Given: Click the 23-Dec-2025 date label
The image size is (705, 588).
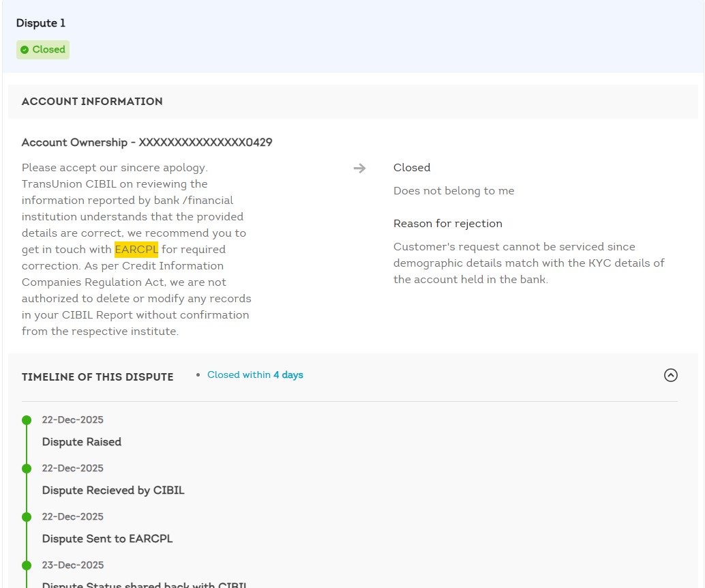Looking at the screenshot, I should (73, 565).
